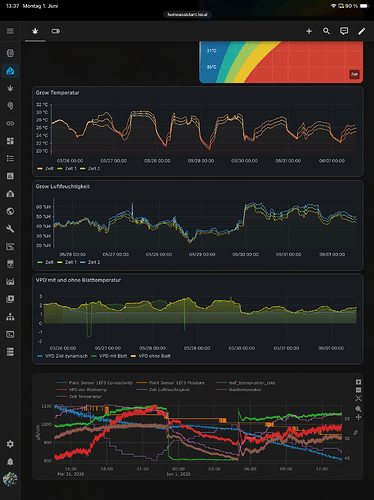Open Settings gear in sidebar
This screenshot has width=374, height=500.
(x=10, y=444)
